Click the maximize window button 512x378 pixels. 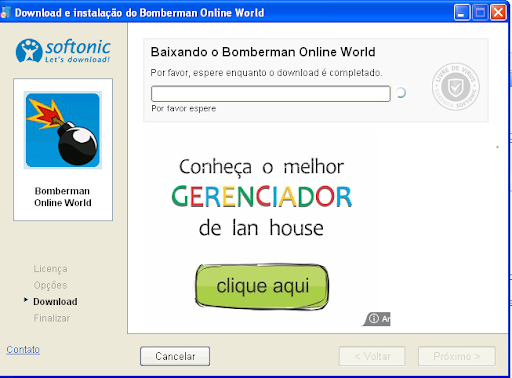click(x=480, y=13)
